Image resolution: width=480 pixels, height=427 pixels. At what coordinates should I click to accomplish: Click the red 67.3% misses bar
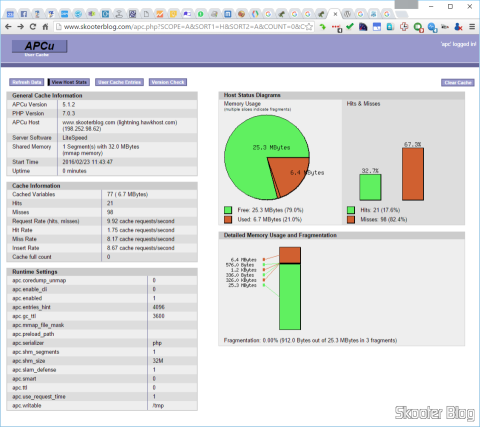click(413, 174)
